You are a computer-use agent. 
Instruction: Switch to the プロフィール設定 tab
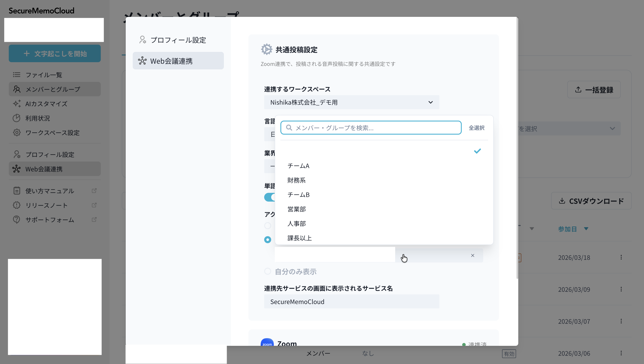tap(178, 40)
